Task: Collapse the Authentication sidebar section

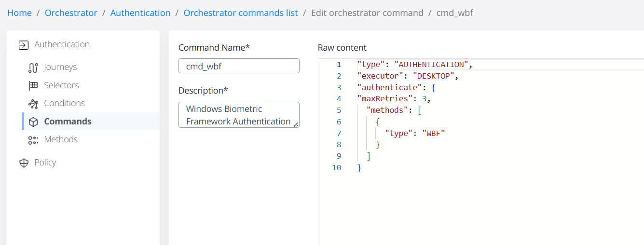Action: (62, 44)
